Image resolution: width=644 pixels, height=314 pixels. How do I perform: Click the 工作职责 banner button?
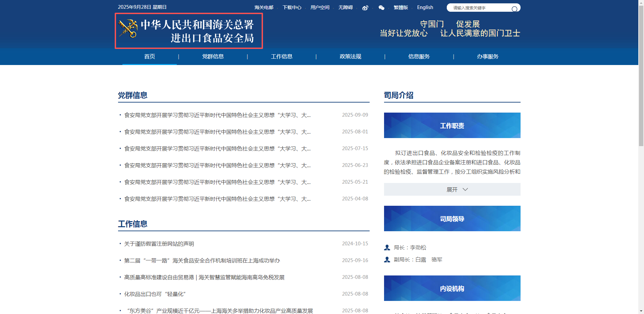(x=452, y=125)
